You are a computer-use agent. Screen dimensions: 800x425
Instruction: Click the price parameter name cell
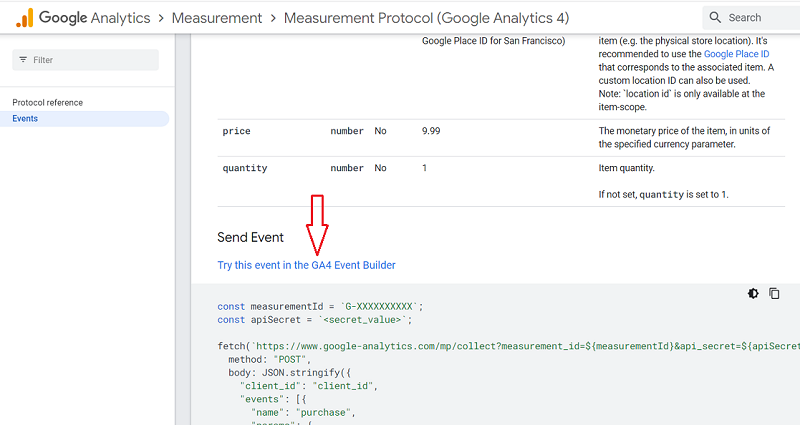coord(236,131)
